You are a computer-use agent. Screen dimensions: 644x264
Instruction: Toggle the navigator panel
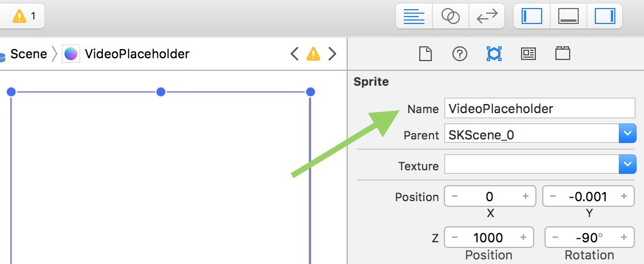pyautogui.click(x=532, y=16)
